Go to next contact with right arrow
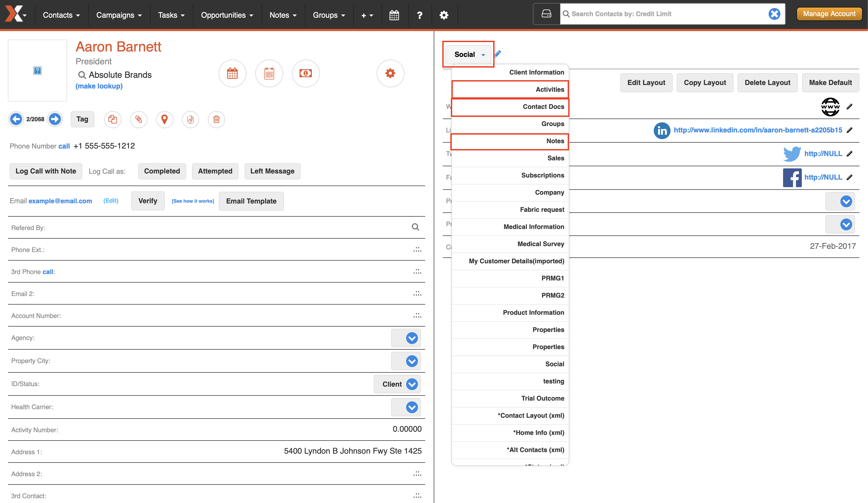868x503 pixels. 55,119
